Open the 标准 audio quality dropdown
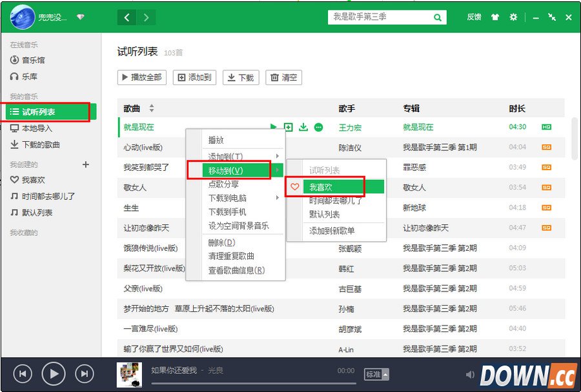 pyautogui.click(x=376, y=374)
